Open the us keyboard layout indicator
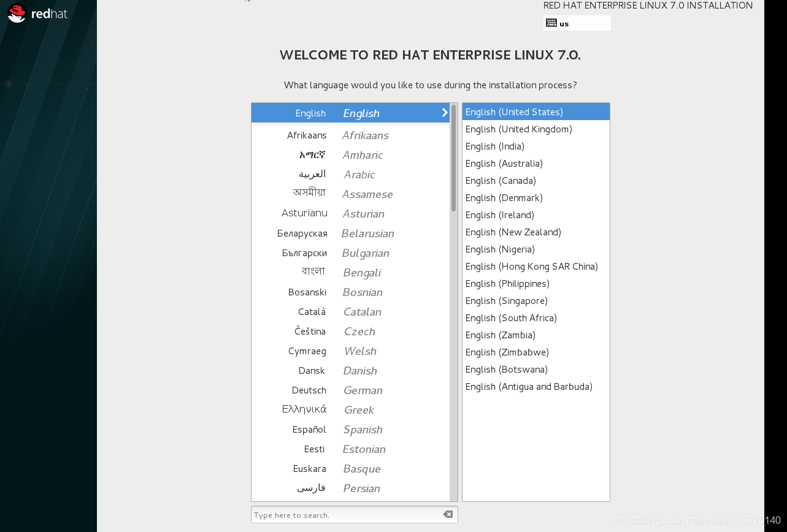The height and width of the screenshot is (532, 787). tap(577, 23)
